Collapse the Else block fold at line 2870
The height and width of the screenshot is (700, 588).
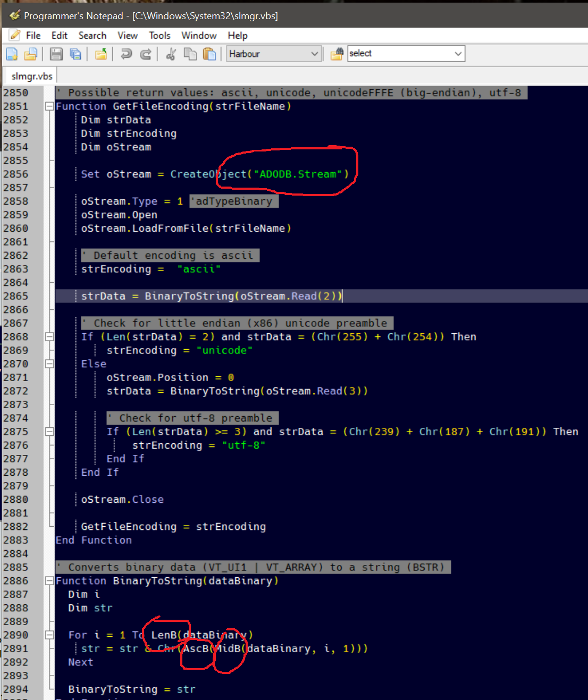point(49,364)
